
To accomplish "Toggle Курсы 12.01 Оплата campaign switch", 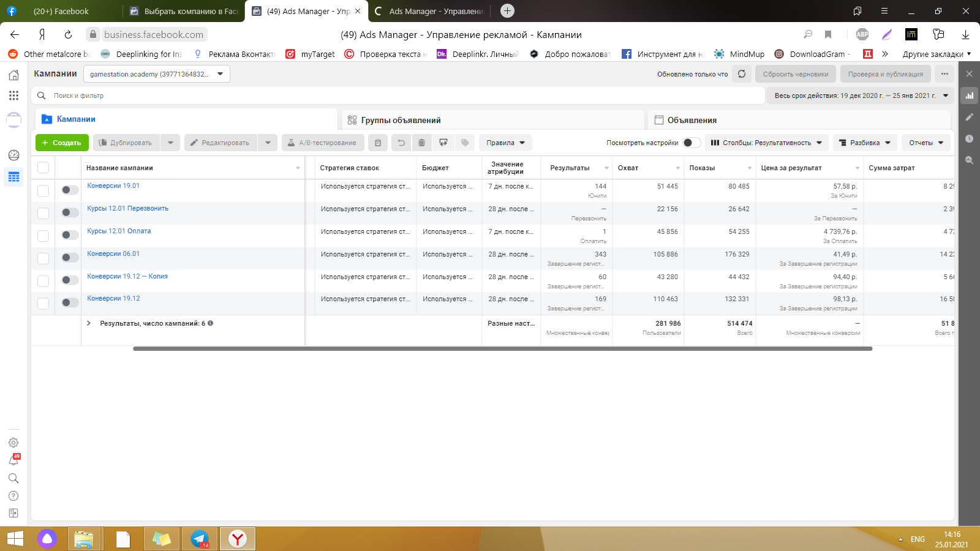I will [70, 235].
